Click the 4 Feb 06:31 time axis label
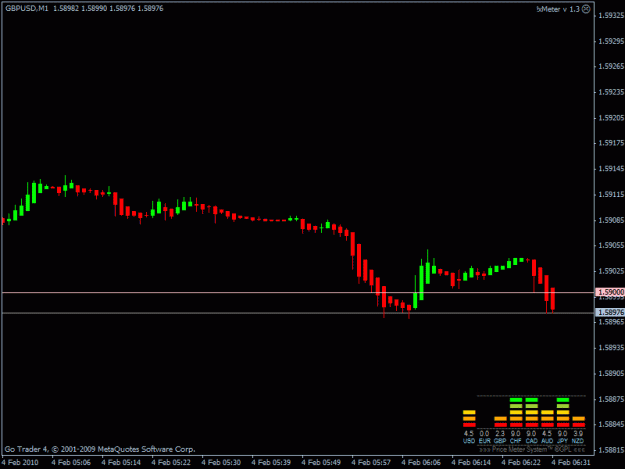 (571, 463)
